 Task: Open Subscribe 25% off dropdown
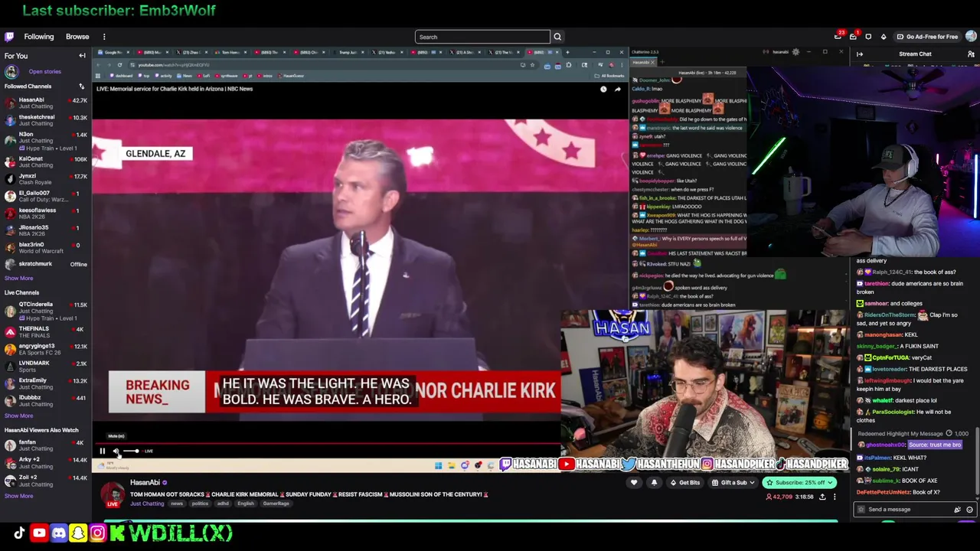coord(799,483)
